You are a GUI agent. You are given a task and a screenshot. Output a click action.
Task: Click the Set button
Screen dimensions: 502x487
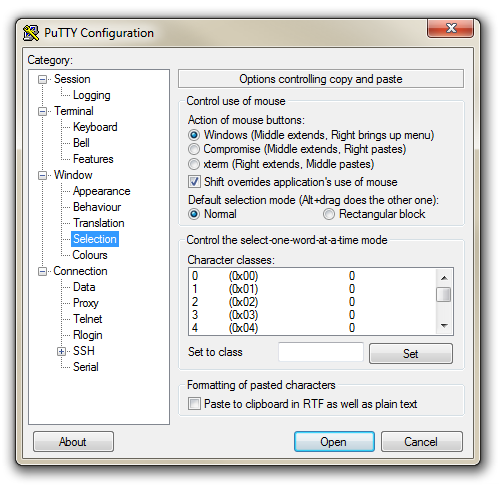(x=411, y=353)
